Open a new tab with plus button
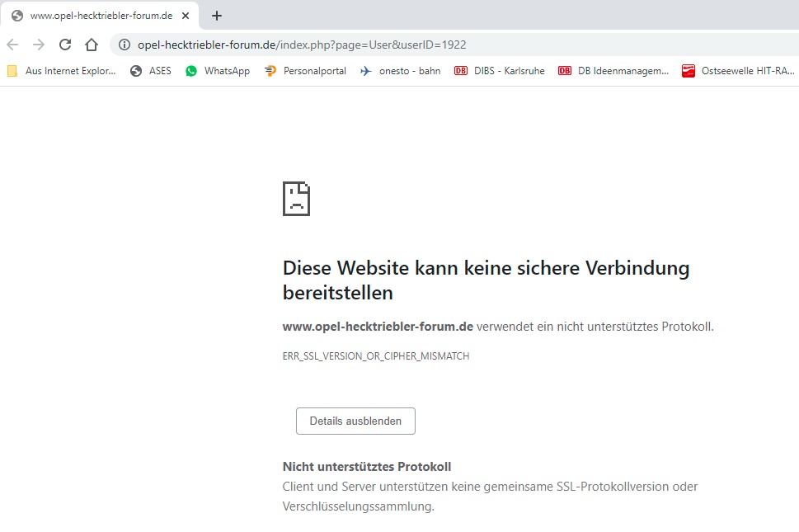The height and width of the screenshot is (532, 799). 217,16
